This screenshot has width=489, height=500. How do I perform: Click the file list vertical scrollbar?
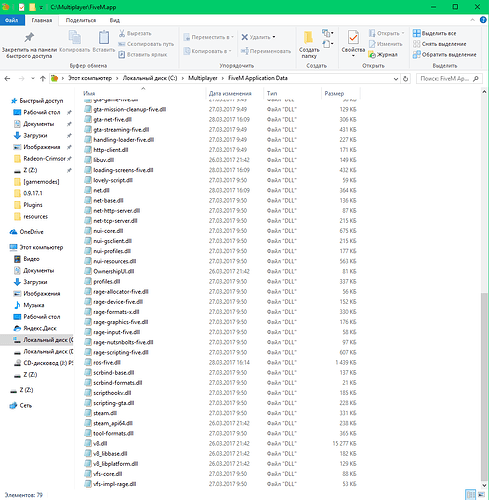[484, 387]
